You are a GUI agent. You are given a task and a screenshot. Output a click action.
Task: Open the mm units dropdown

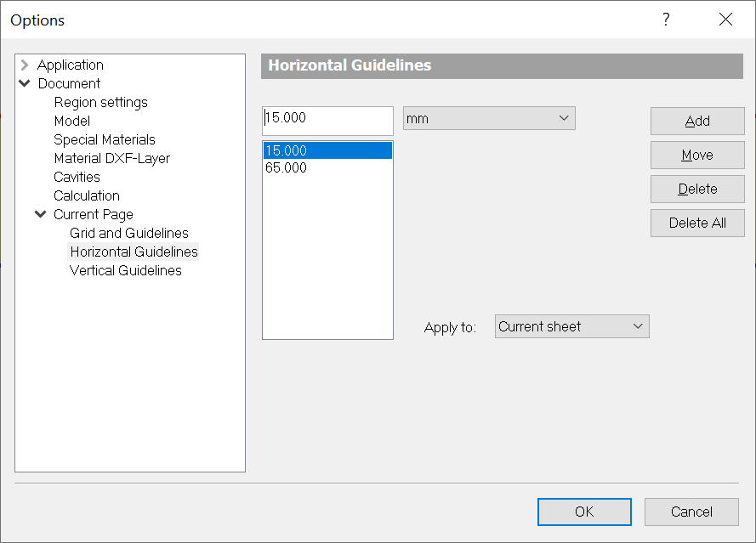[x=489, y=118]
